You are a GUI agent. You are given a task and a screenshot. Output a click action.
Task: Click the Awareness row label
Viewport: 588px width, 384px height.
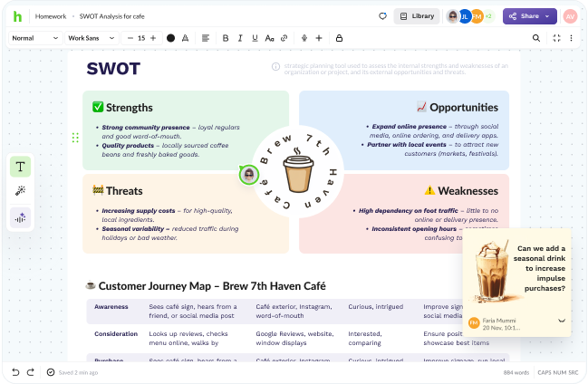(x=111, y=307)
